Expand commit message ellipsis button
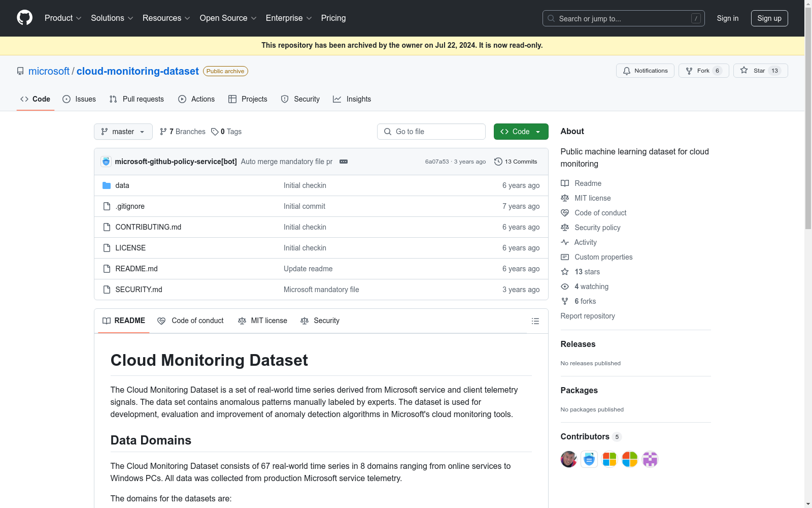The height and width of the screenshot is (508, 812). (344, 162)
